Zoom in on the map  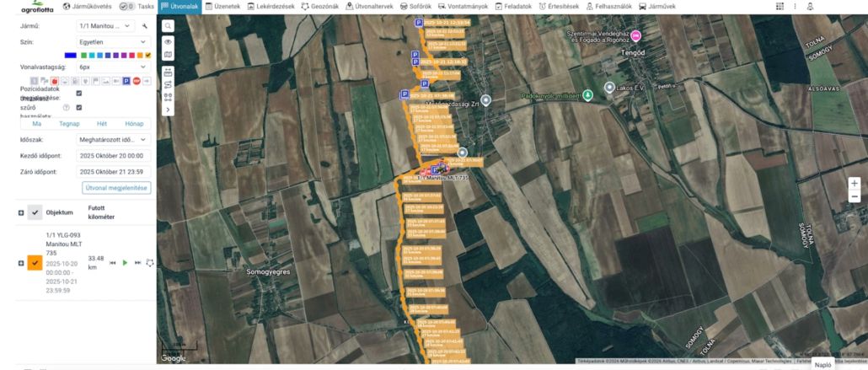pos(855,183)
